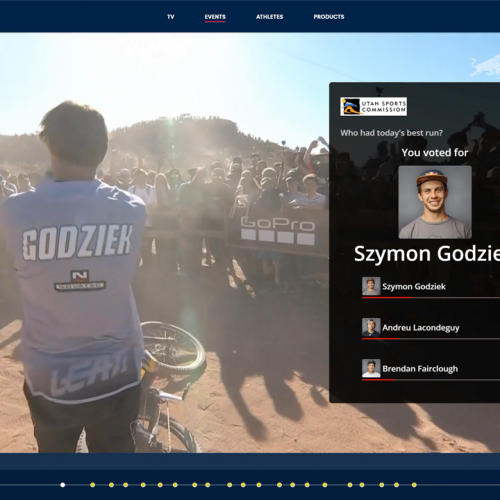Jump to the last yellow timeline marker
Screen dimensions: 500x500
coord(414,485)
